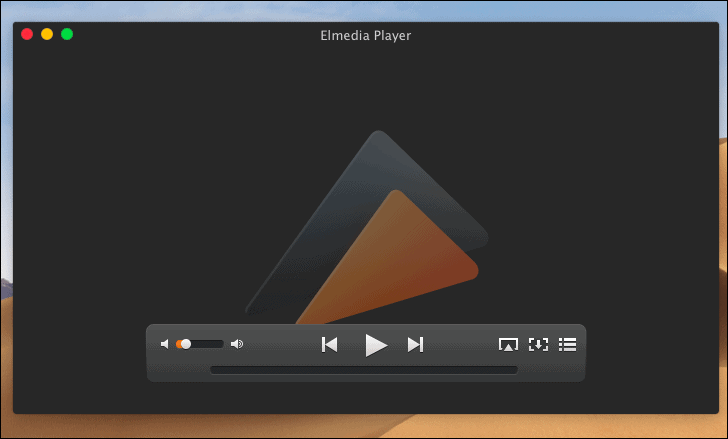This screenshot has height=439, width=728.
Task: Click the picture-in-picture screen mode icon
Action: (x=538, y=344)
